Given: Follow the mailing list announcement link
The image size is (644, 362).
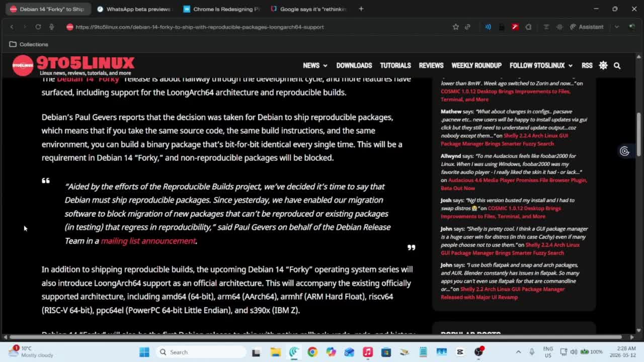Looking at the screenshot, I should tap(148, 241).
